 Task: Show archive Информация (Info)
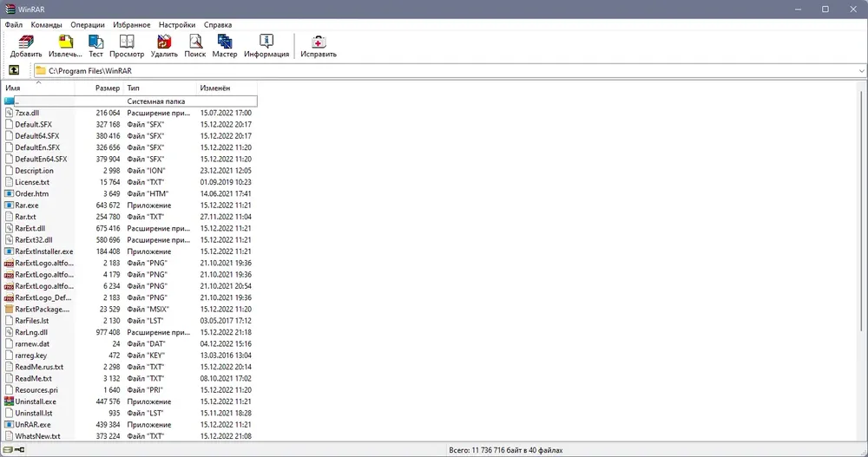coord(266,45)
